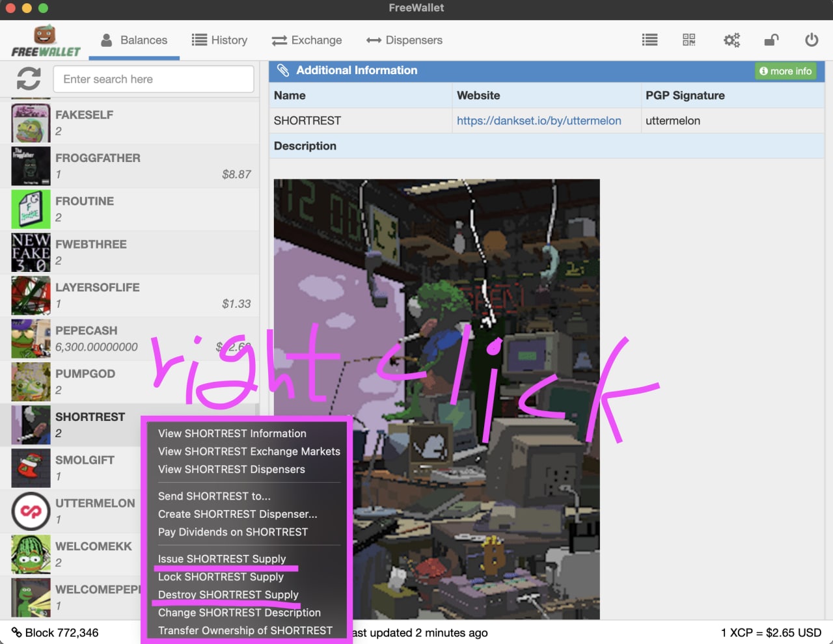Click the PEPECASH icon image

31,338
